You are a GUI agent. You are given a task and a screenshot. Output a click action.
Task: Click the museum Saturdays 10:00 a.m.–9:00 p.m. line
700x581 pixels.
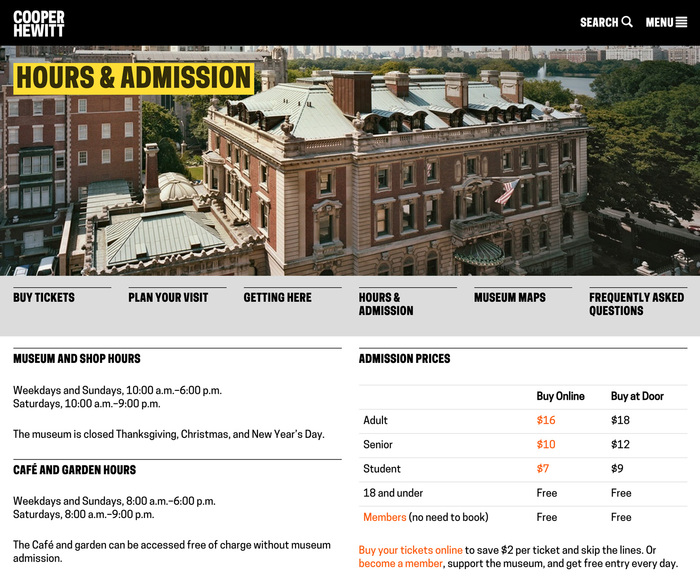pos(86,404)
